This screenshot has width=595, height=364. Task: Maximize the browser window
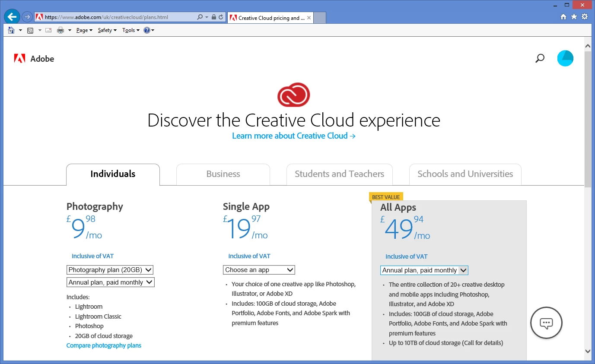pyautogui.click(x=567, y=4)
